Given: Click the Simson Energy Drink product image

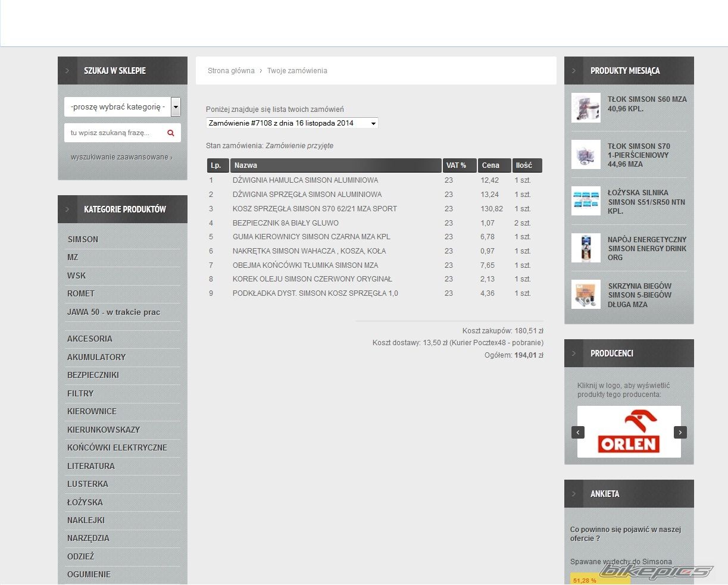Looking at the screenshot, I should pos(586,248).
